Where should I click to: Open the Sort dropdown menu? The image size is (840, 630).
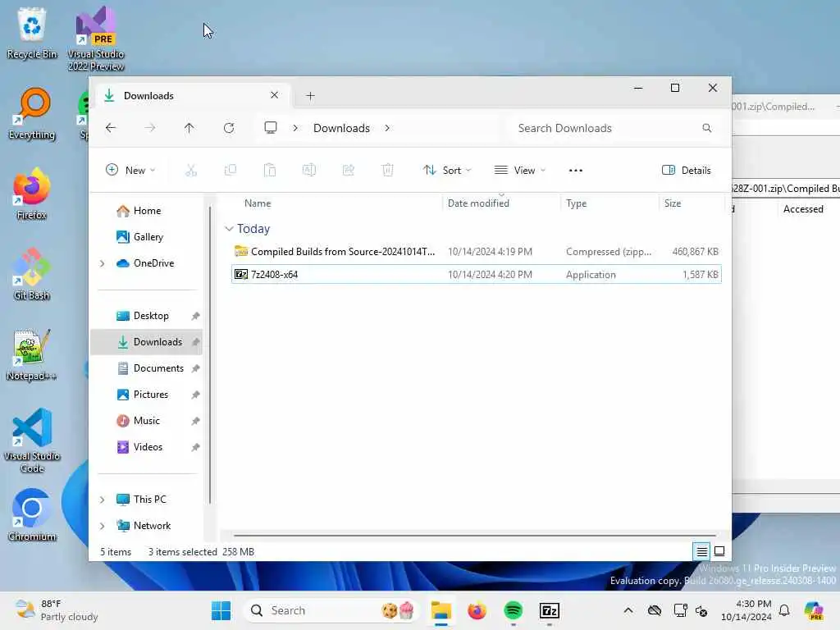tap(447, 171)
